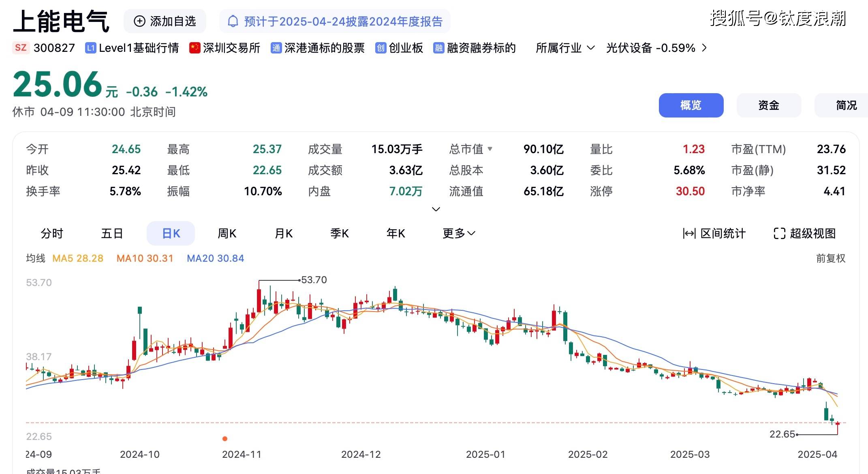Viewport: 868px width, 474px height.
Task: Click the 总市值 value 90.10亿
Action: click(543, 149)
